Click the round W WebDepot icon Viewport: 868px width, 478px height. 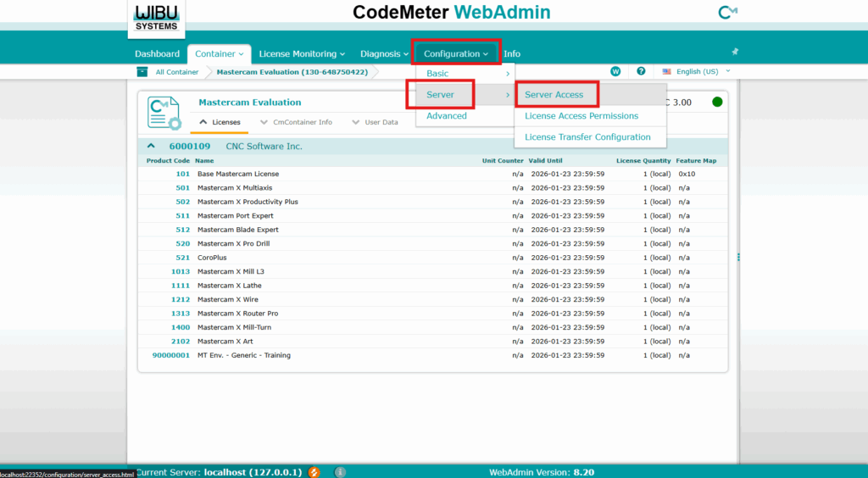click(x=615, y=71)
